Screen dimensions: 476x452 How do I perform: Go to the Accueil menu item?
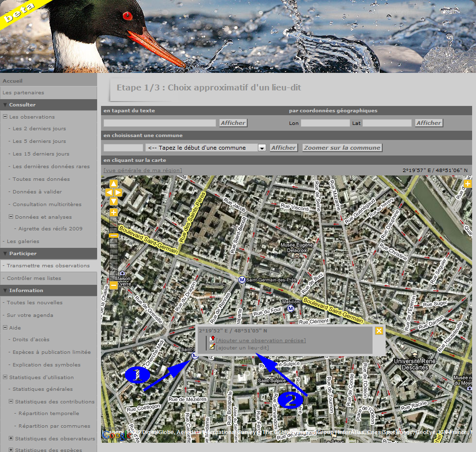tap(13, 81)
